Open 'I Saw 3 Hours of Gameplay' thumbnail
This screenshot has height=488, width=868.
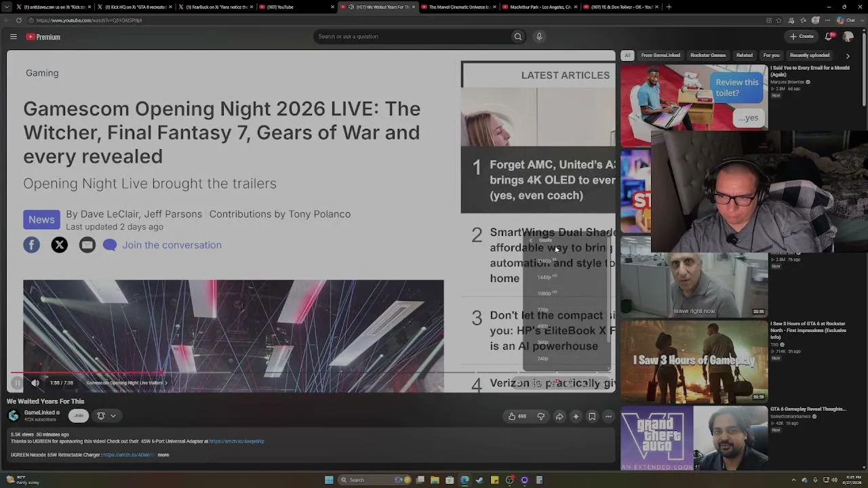click(694, 361)
